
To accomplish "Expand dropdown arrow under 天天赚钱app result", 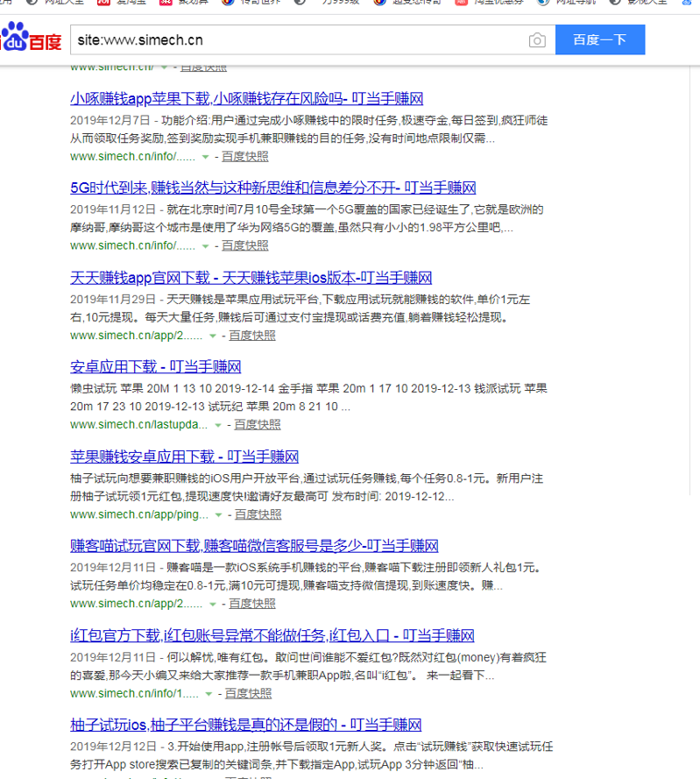I will [213, 336].
